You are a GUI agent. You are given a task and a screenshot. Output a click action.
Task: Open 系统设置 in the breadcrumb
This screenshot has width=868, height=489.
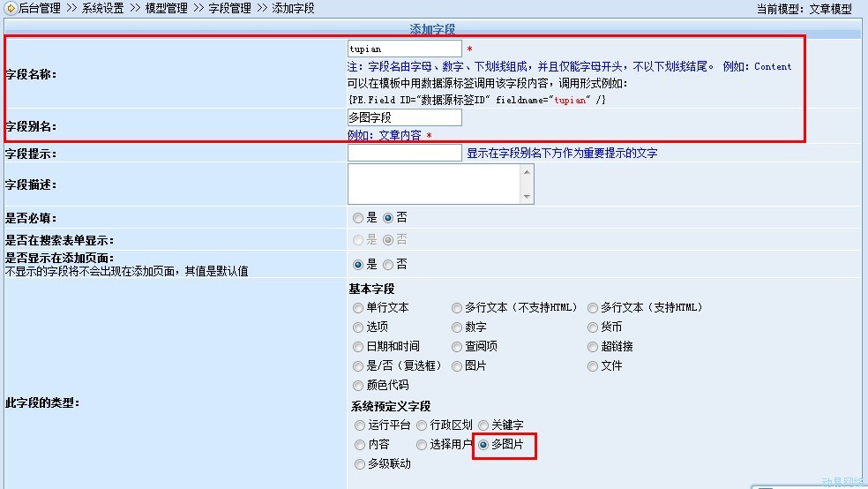[x=102, y=9]
